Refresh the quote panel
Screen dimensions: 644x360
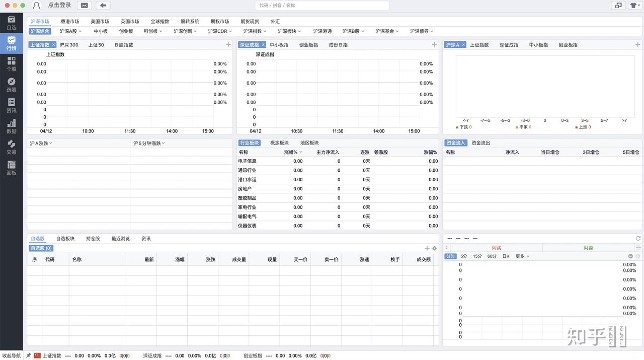click(x=638, y=238)
